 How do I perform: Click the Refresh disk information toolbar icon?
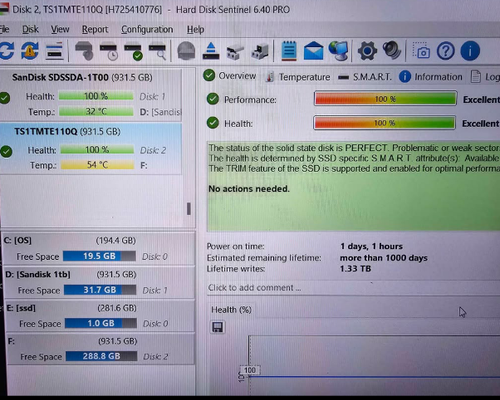click(x=7, y=51)
